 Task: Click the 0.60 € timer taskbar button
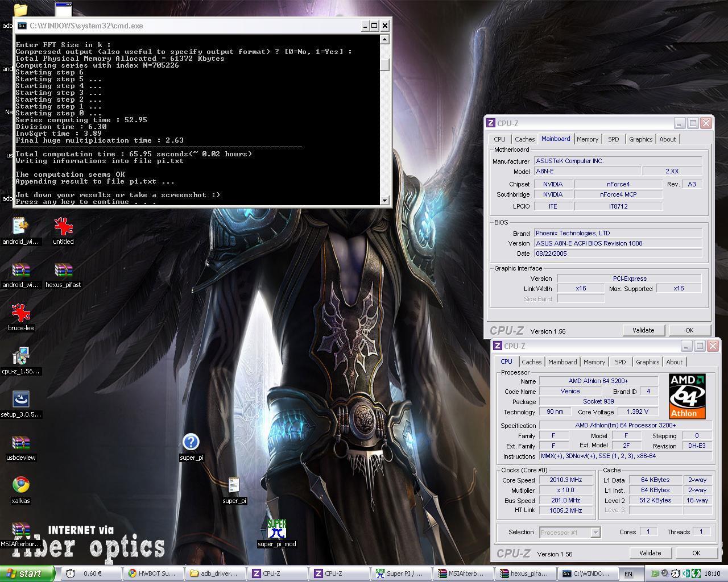[x=92, y=573]
